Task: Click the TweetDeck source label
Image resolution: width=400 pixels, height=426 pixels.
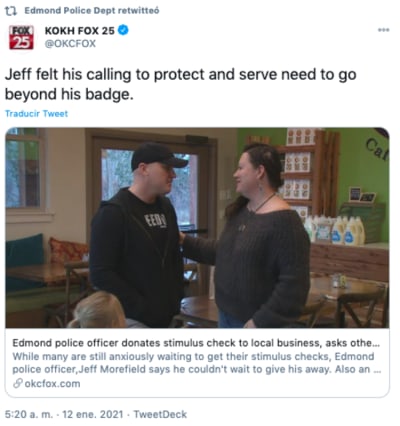Action: (x=160, y=414)
